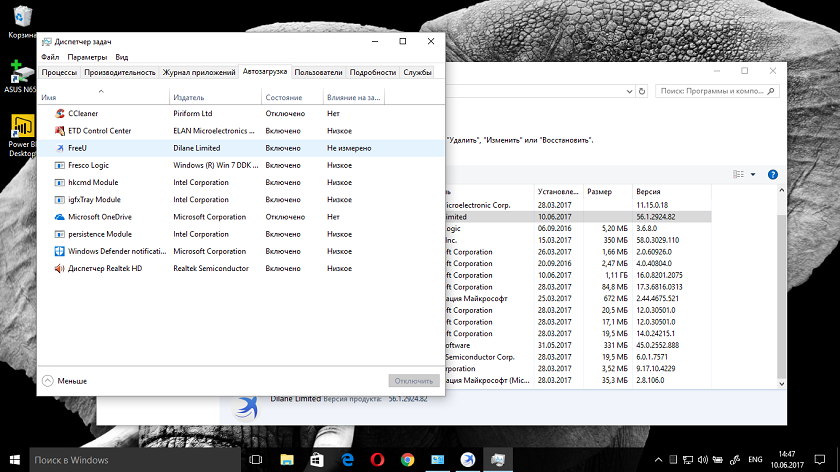Click the Realtek HD speaker icon

59,268
